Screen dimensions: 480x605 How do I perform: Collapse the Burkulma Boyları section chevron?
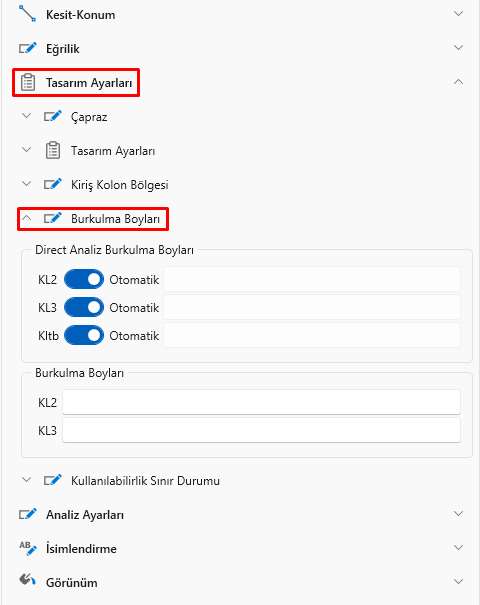pos(26,218)
